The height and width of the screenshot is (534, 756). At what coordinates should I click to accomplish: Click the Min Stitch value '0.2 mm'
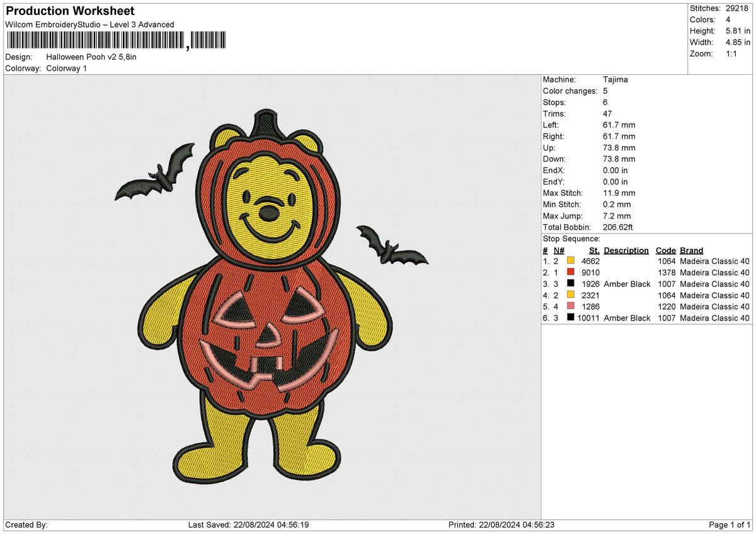[617, 204]
